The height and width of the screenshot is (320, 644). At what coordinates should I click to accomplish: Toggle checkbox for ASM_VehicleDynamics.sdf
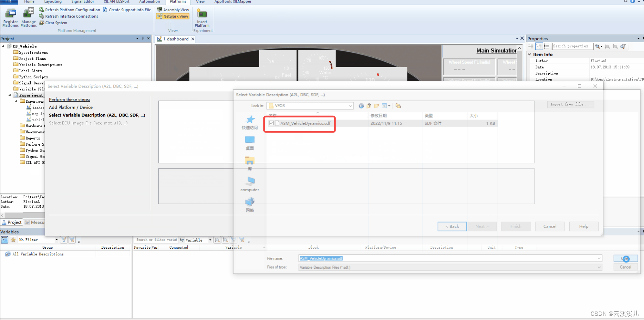tap(271, 123)
